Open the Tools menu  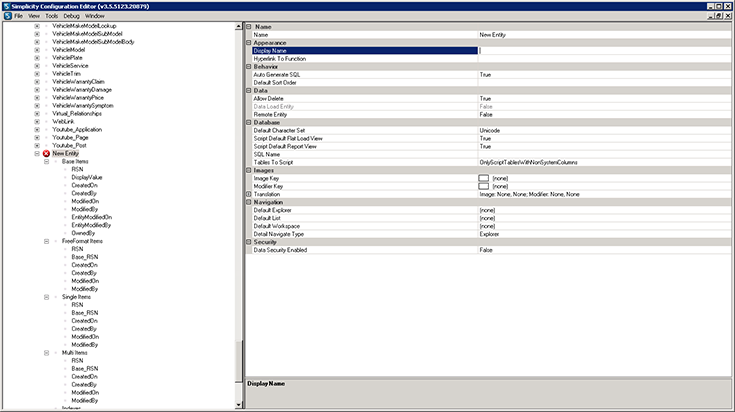coord(52,16)
